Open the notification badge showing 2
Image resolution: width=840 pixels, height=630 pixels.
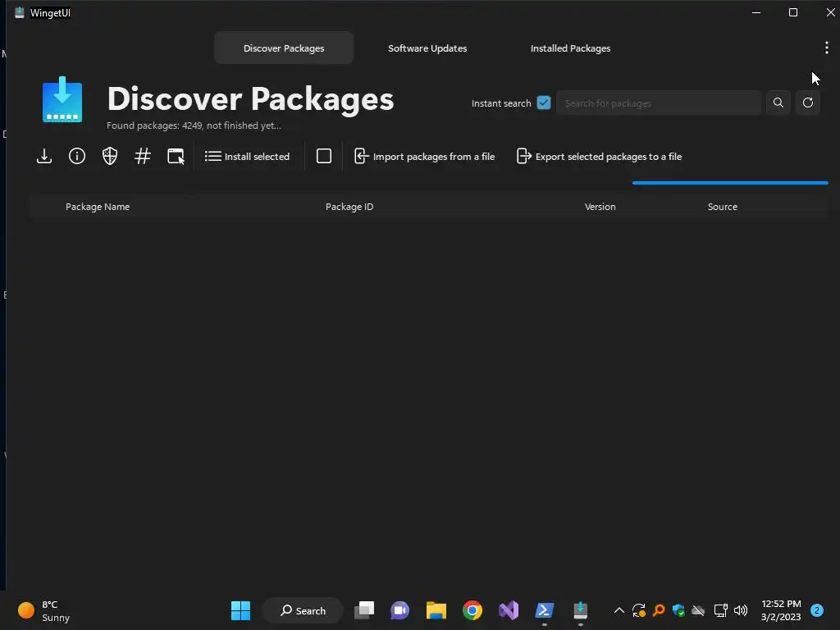(817, 610)
